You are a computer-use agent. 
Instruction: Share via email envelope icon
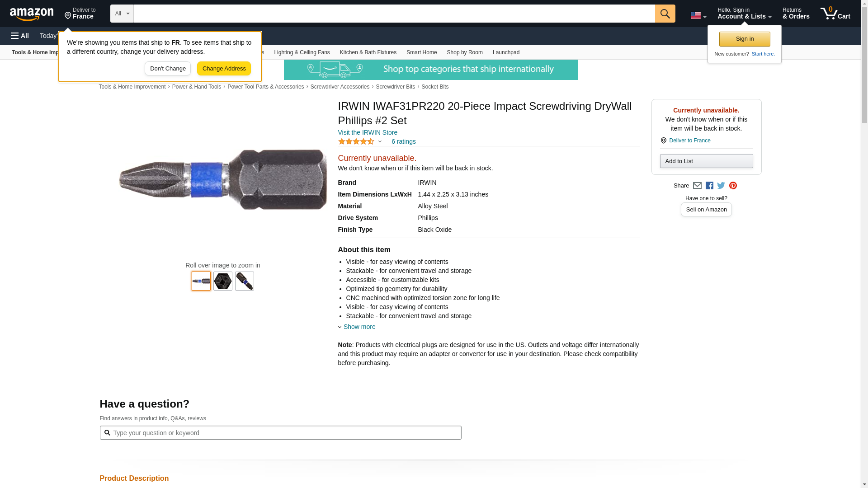coord(697,186)
